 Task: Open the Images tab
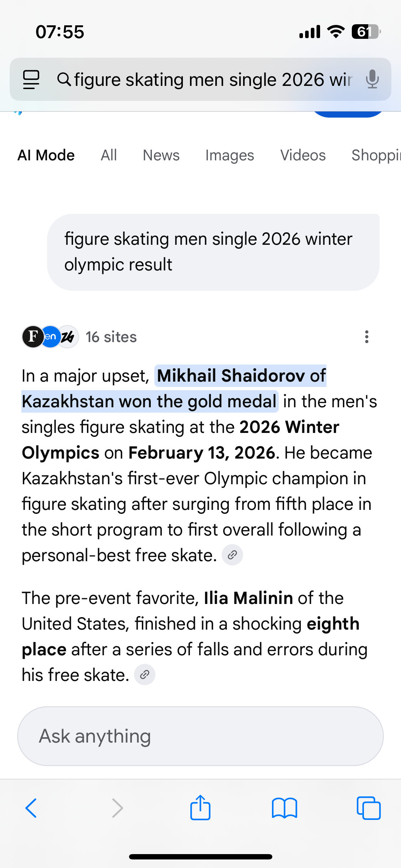pyautogui.click(x=230, y=155)
